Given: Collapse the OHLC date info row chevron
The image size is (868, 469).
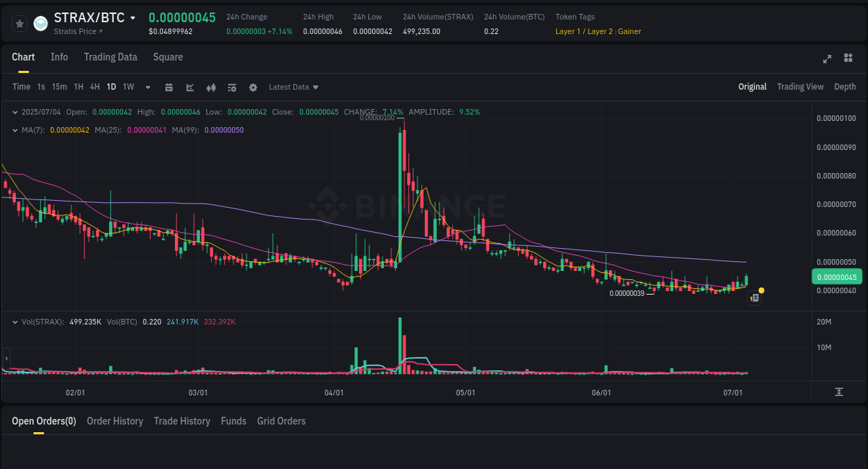Looking at the screenshot, I should coord(15,111).
